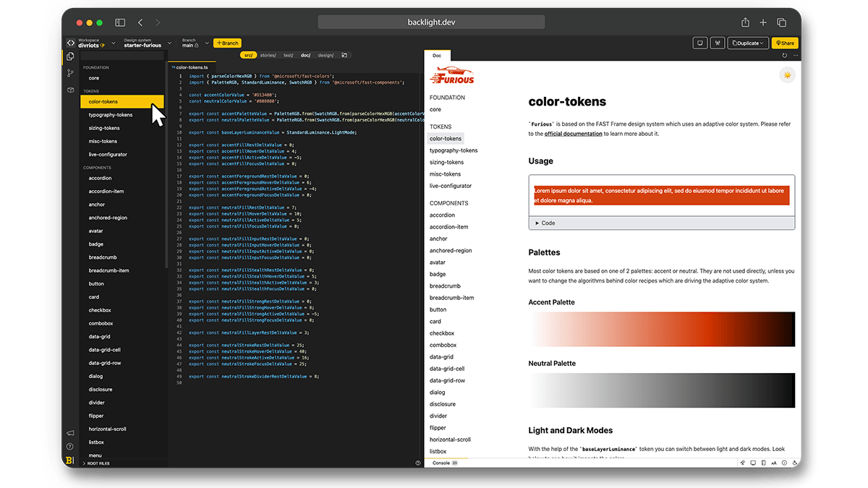Image resolution: width=868 pixels, height=488 pixels.
Task: Click the Accent Palette gradient bar
Action: click(661, 329)
